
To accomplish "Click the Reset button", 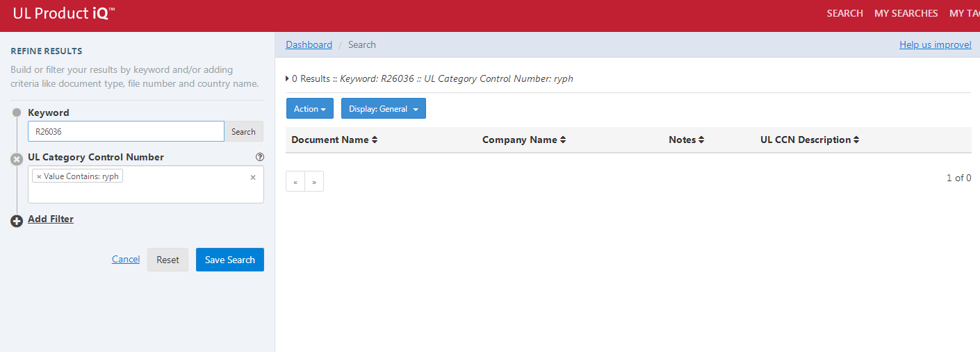I will (168, 260).
